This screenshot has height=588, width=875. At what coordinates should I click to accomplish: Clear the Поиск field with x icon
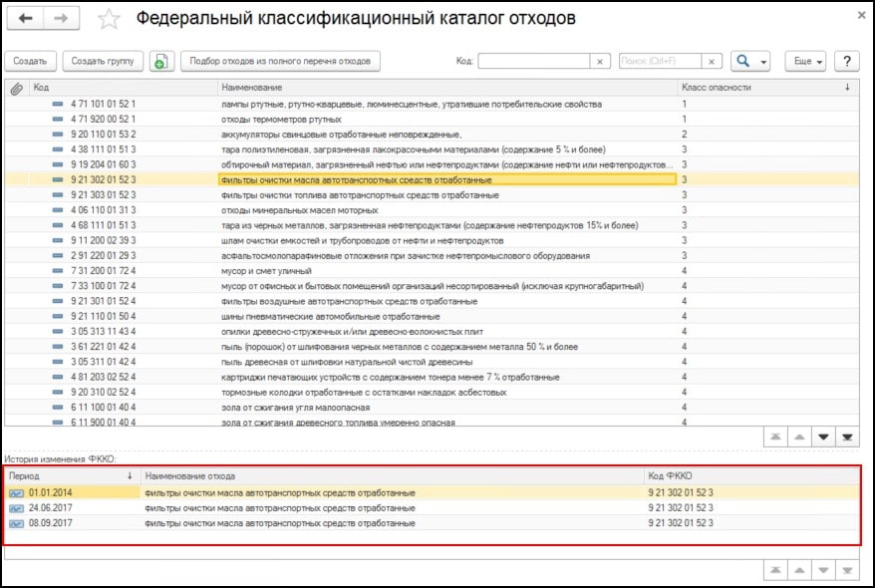point(713,61)
